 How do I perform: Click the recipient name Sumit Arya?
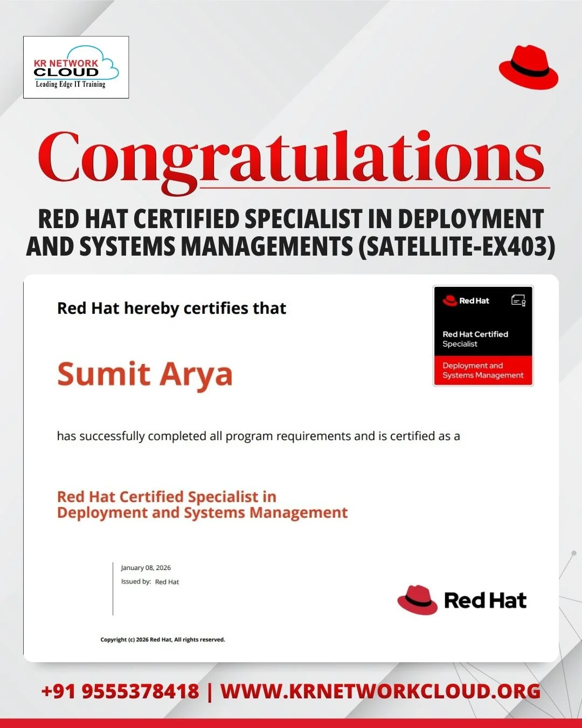click(x=145, y=374)
